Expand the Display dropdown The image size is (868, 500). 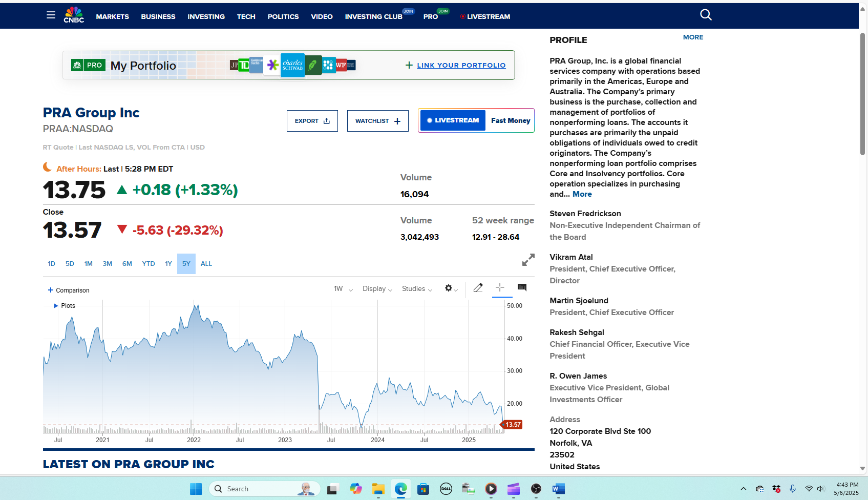377,289
